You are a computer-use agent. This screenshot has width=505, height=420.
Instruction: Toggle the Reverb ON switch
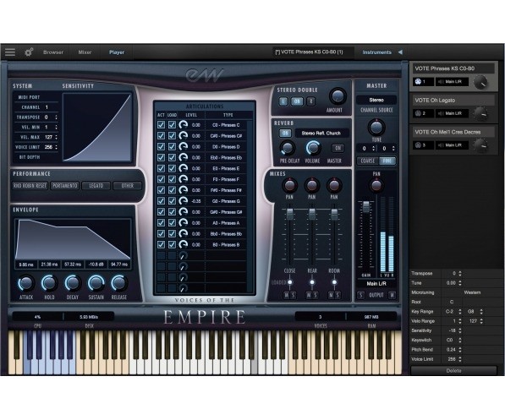pos(285,133)
